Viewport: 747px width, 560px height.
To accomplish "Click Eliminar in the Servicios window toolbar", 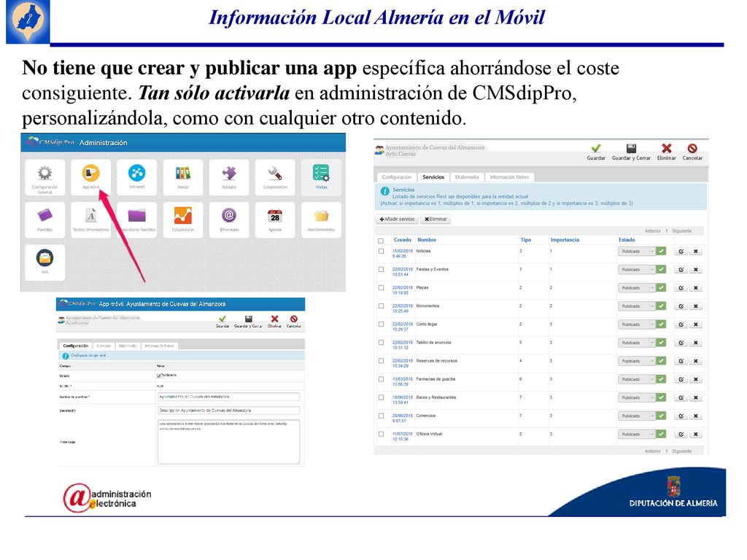I will pyautogui.click(x=667, y=152).
